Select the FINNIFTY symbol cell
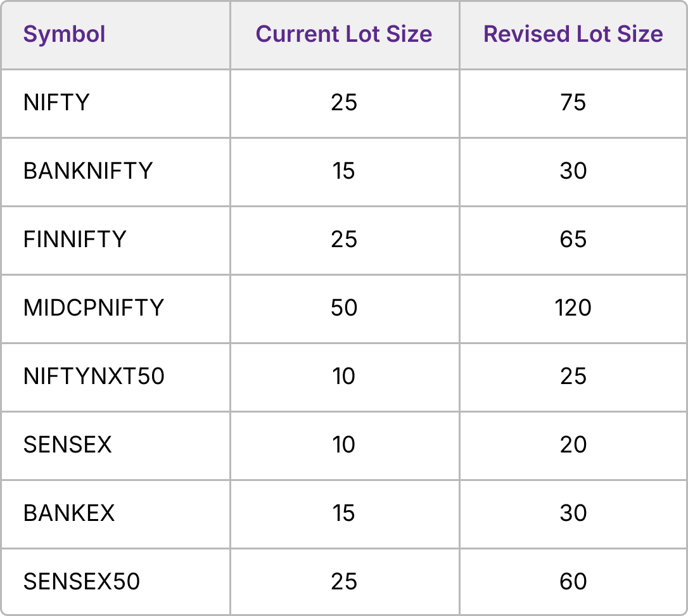 point(75,240)
